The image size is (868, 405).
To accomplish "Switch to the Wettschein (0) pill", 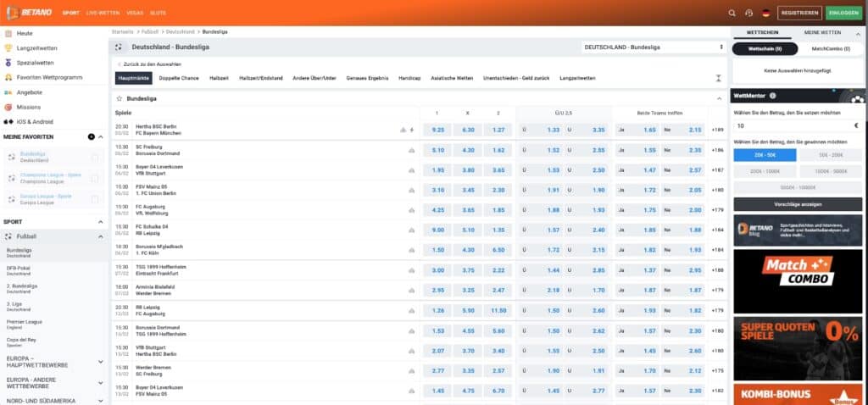I will coord(765,48).
